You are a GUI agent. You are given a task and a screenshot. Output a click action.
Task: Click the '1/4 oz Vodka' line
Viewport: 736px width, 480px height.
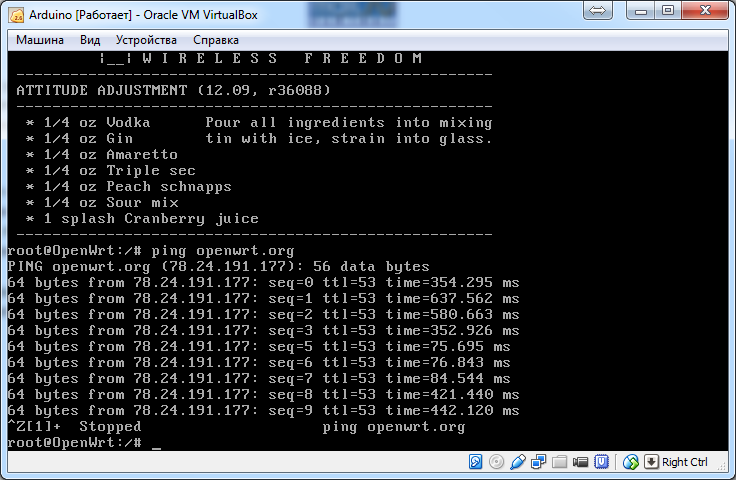point(88,123)
